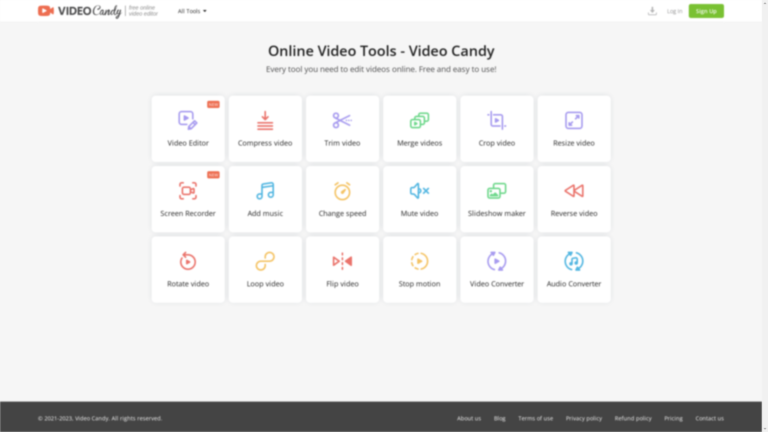
Task: Launch the Screen Recorder icon
Action: click(x=188, y=191)
